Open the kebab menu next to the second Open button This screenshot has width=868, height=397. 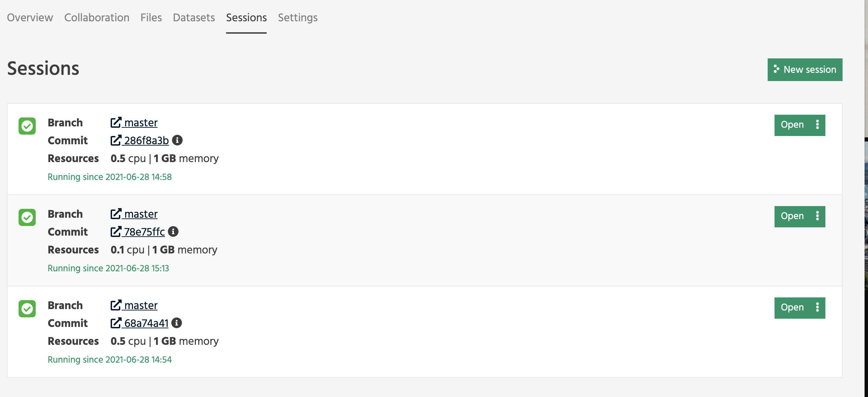click(x=818, y=216)
